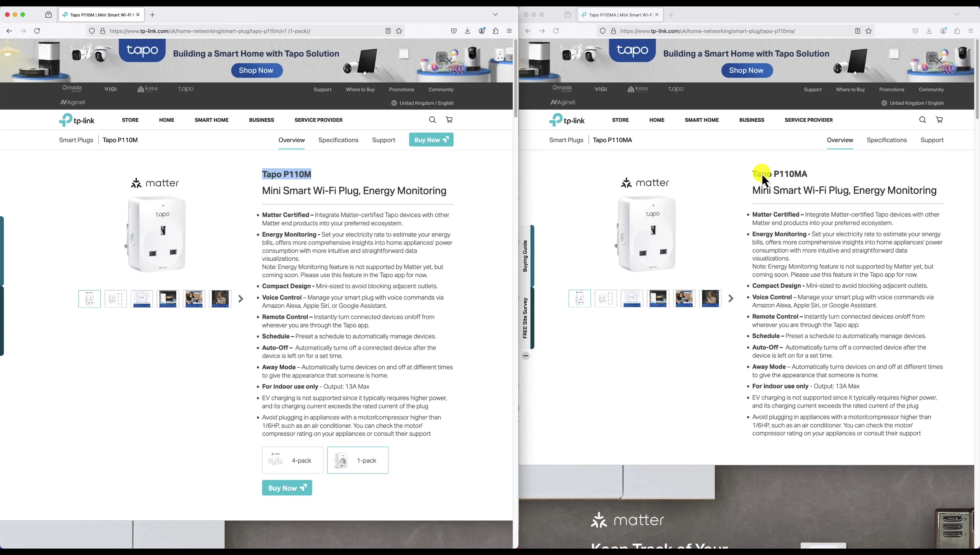
Task: Open shopping cart on P110MA page
Action: tap(939, 120)
